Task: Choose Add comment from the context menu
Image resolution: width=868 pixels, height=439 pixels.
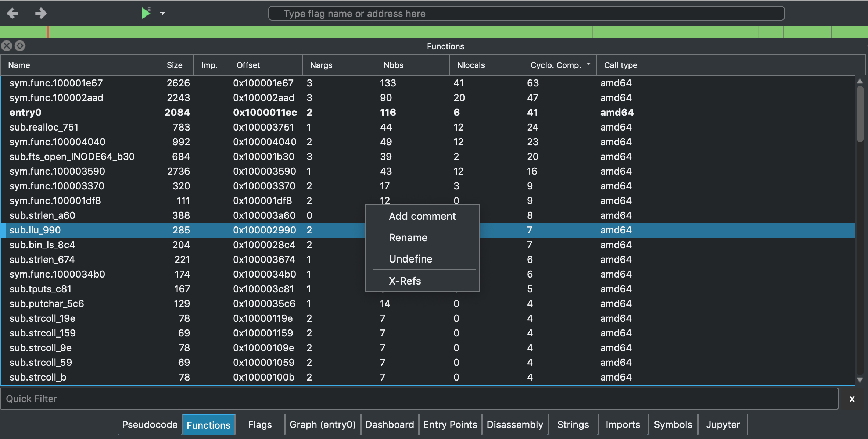Action: 422,216
